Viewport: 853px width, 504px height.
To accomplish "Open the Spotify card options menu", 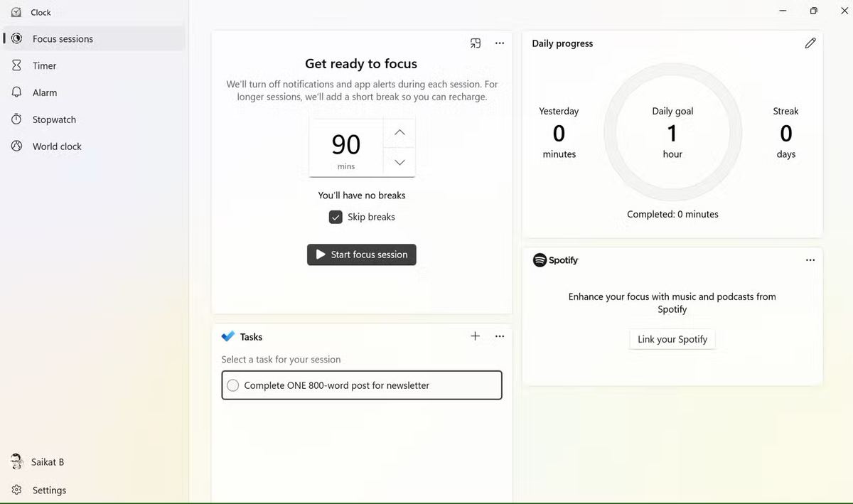I will point(810,259).
